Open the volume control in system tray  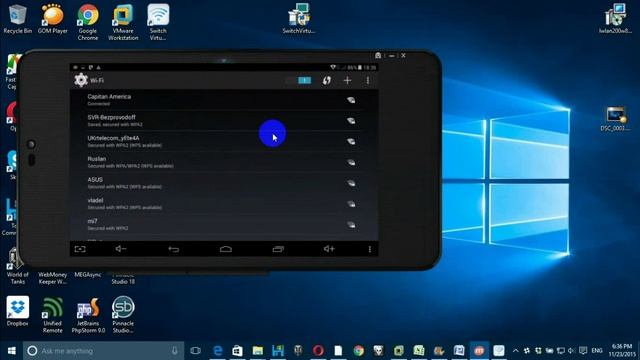tap(571, 351)
